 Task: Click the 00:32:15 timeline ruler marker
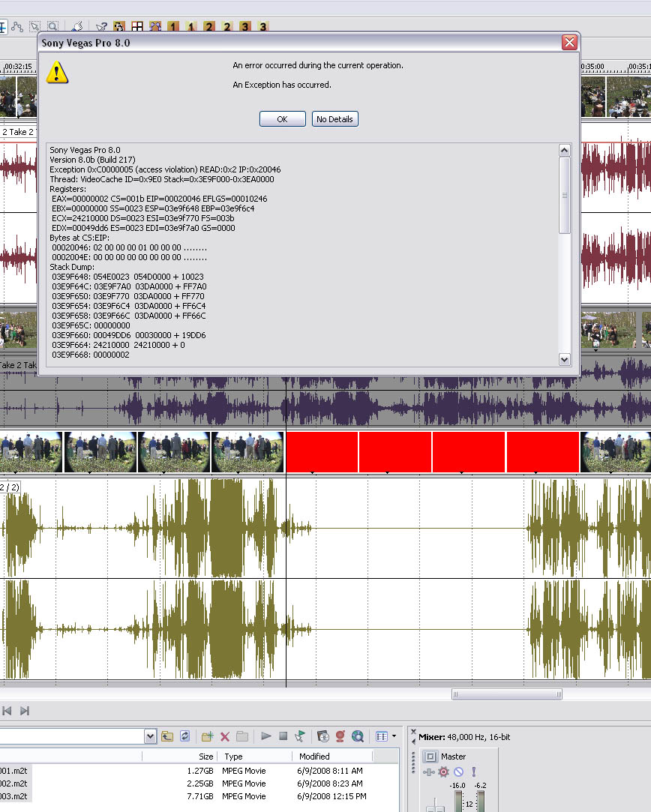18,67
